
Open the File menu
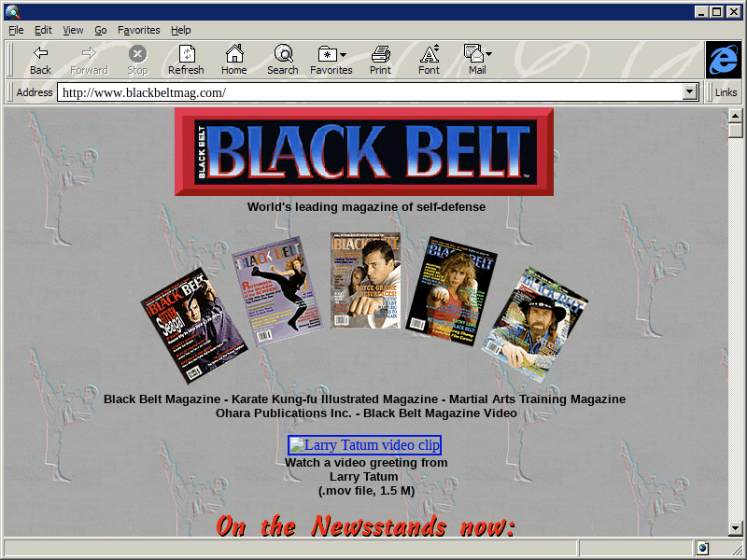[16, 30]
